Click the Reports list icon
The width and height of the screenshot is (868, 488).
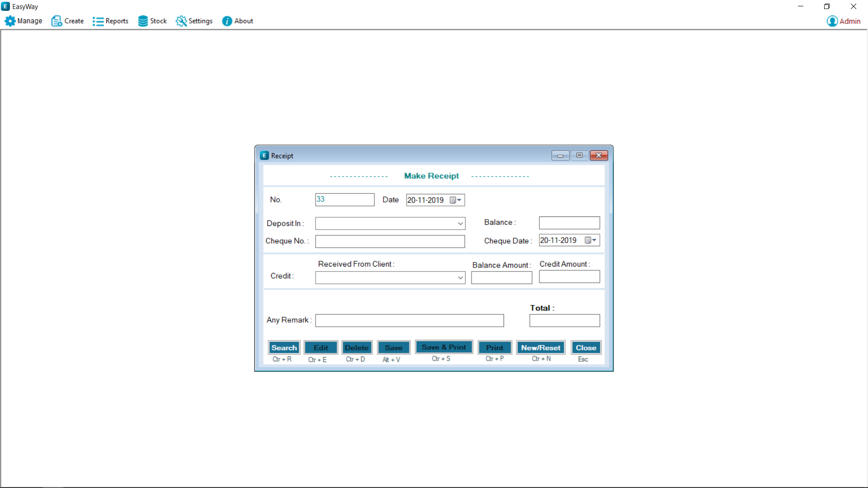click(98, 21)
